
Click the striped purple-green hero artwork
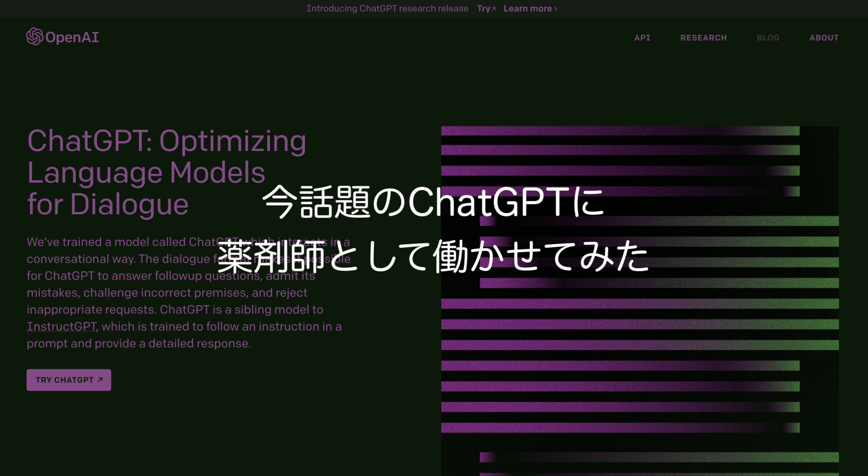coord(640,301)
